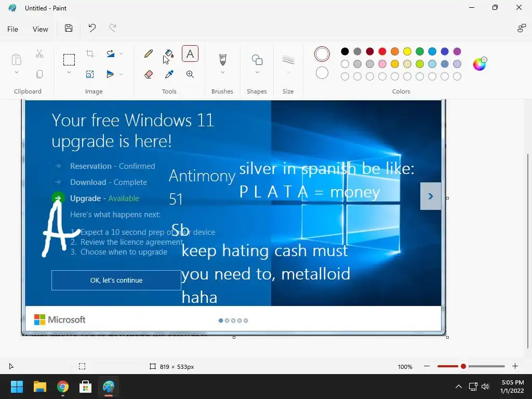Click the bottom-right canvas resize handle
Viewport: 532px width, 399px height.
tap(447, 337)
